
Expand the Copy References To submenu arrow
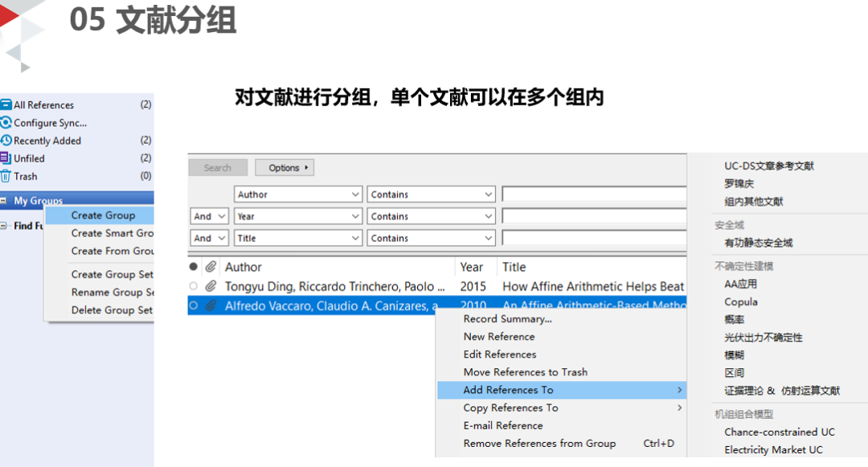point(679,408)
